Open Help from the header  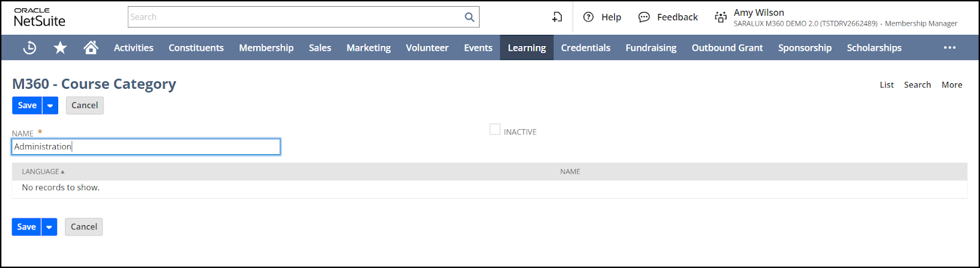click(x=602, y=17)
